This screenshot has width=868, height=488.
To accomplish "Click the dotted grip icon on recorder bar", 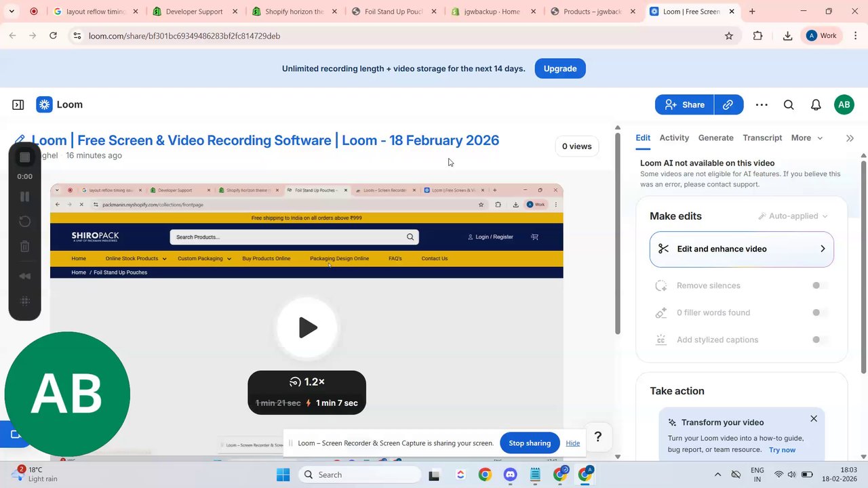I will tap(24, 301).
